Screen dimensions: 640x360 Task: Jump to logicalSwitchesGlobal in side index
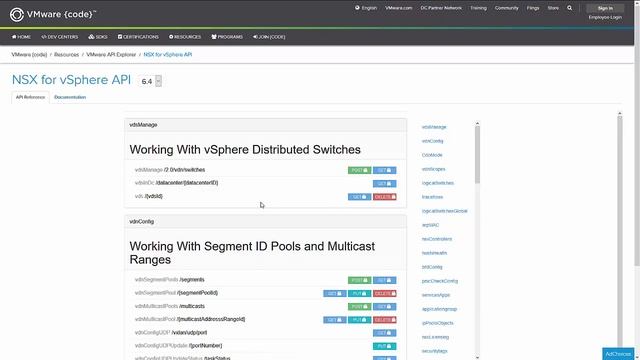click(444, 211)
